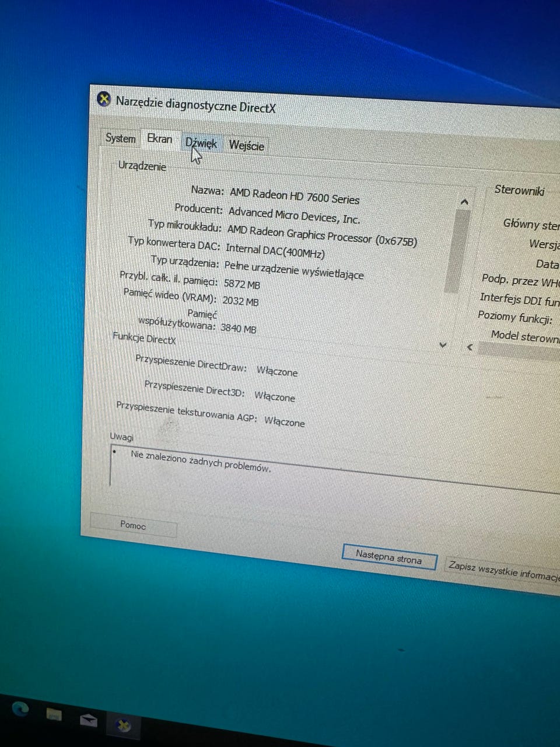Image resolution: width=560 pixels, height=747 pixels.
Task: Select the text AMD Radeon HD 7600 Series
Action: click(295, 196)
